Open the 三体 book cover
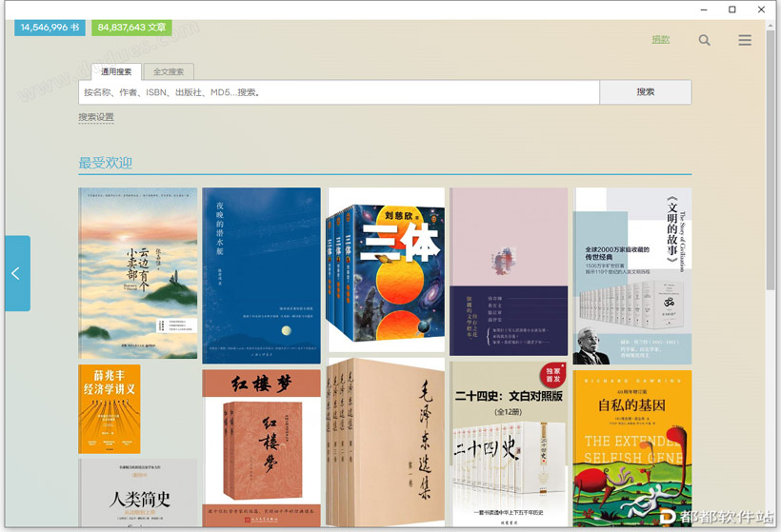The width and height of the screenshot is (781, 532). (x=387, y=269)
